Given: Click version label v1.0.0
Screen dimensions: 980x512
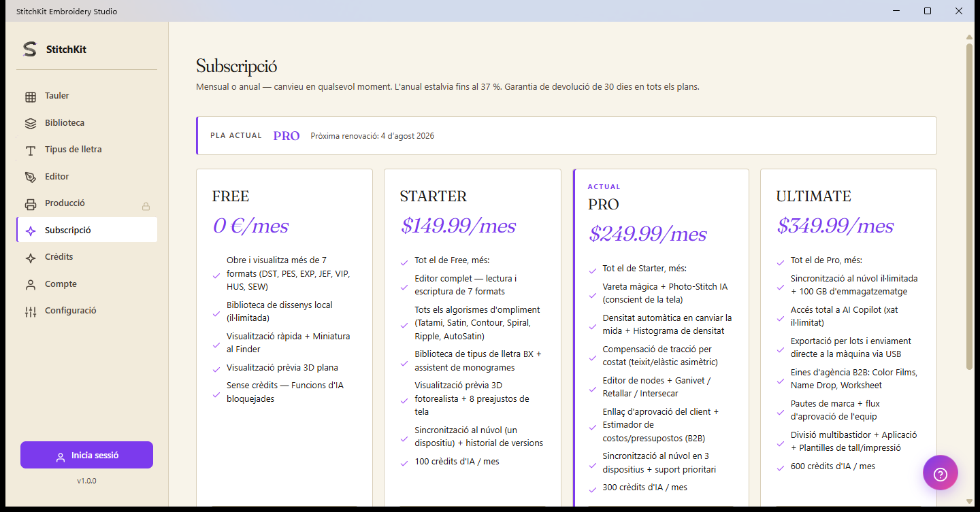Looking at the screenshot, I should 86,481.
